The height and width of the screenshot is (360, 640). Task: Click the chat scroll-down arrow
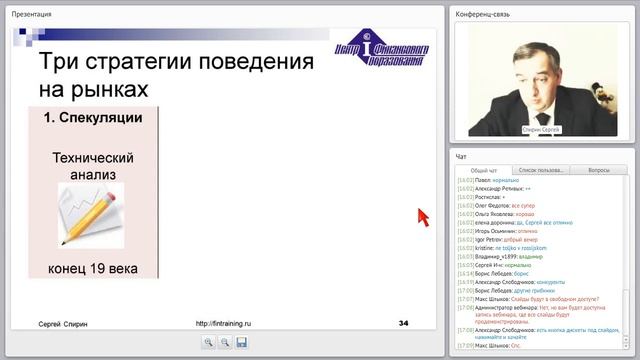[x=626, y=346]
